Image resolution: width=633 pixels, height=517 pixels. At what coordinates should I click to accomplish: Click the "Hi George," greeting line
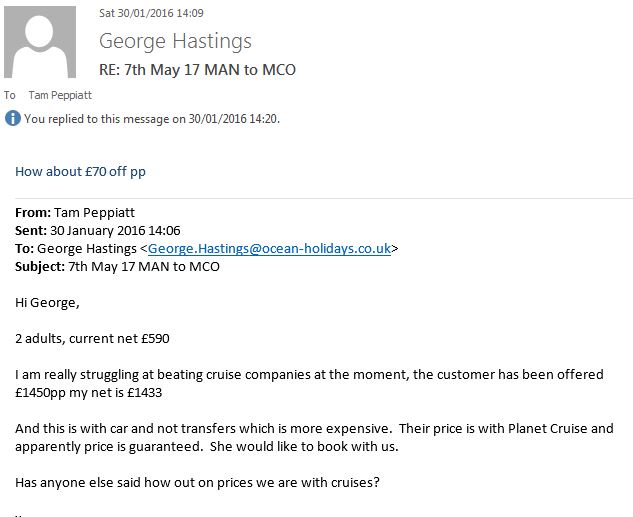50,302
